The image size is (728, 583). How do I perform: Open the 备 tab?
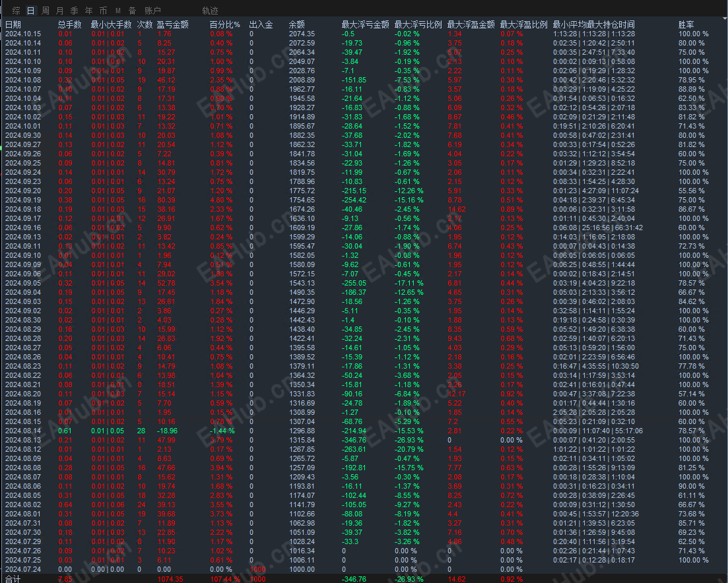(132, 10)
